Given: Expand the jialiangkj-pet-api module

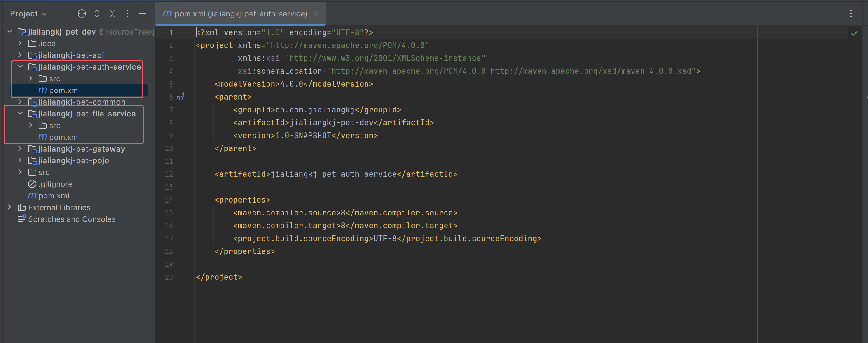Looking at the screenshot, I should pos(20,55).
